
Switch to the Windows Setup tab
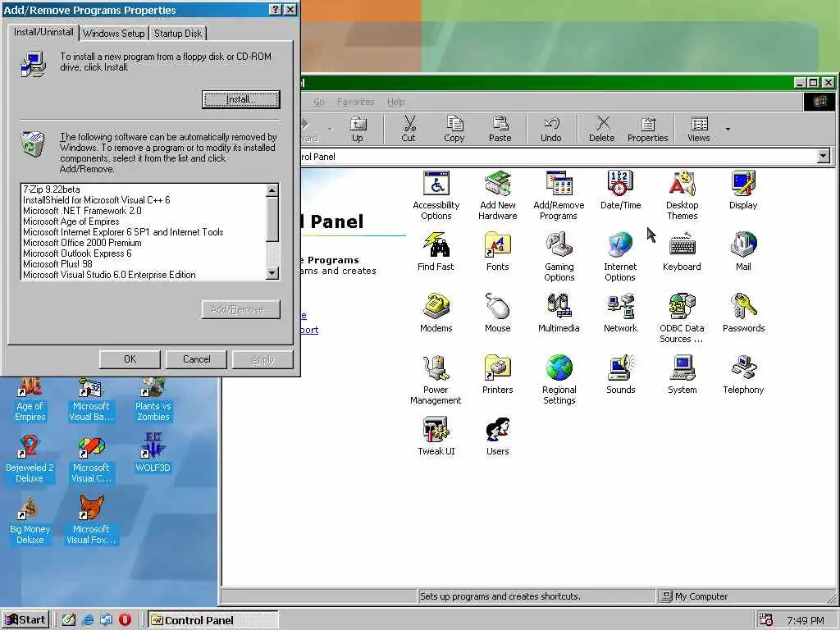tap(113, 33)
